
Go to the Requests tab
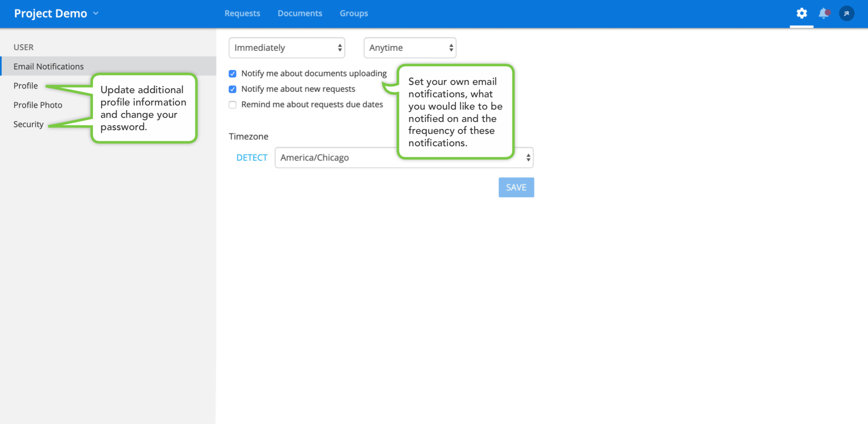coord(242,13)
